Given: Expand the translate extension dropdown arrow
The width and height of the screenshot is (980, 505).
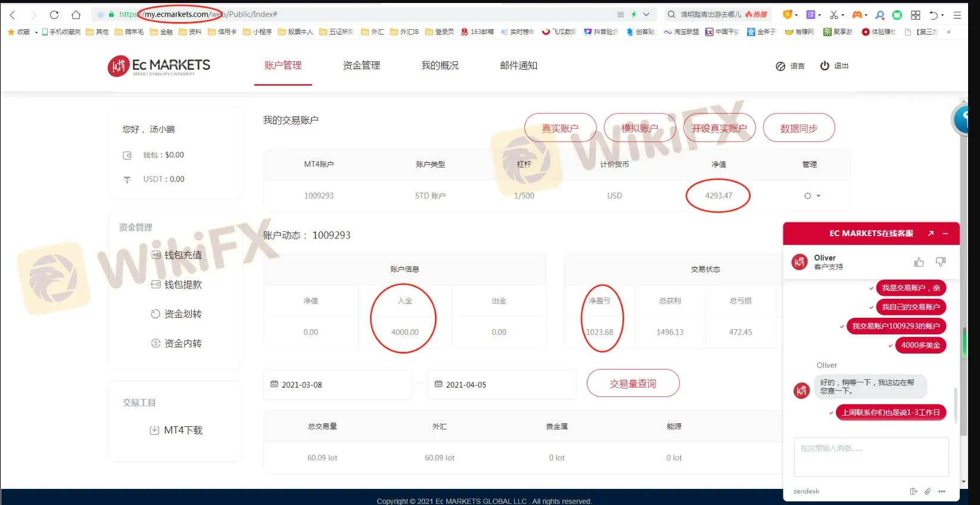Looking at the screenshot, I should (x=820, y=16).
